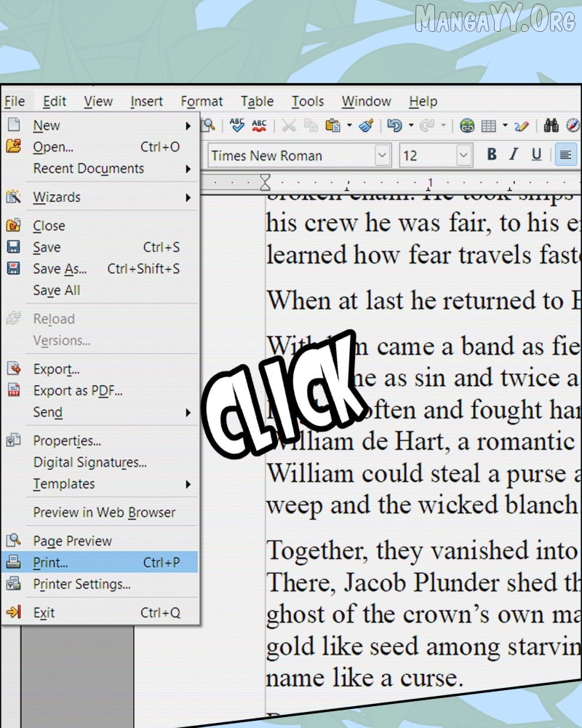Select the Format Paintbrush tool
The height and width of the screenshot is (728, 582).
coord(367,125)
